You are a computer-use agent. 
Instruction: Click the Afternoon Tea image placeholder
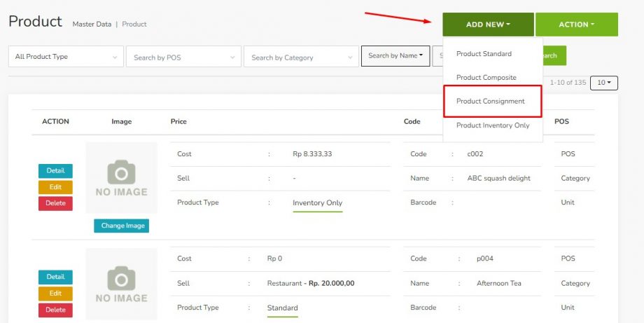(x=122, y=284)
